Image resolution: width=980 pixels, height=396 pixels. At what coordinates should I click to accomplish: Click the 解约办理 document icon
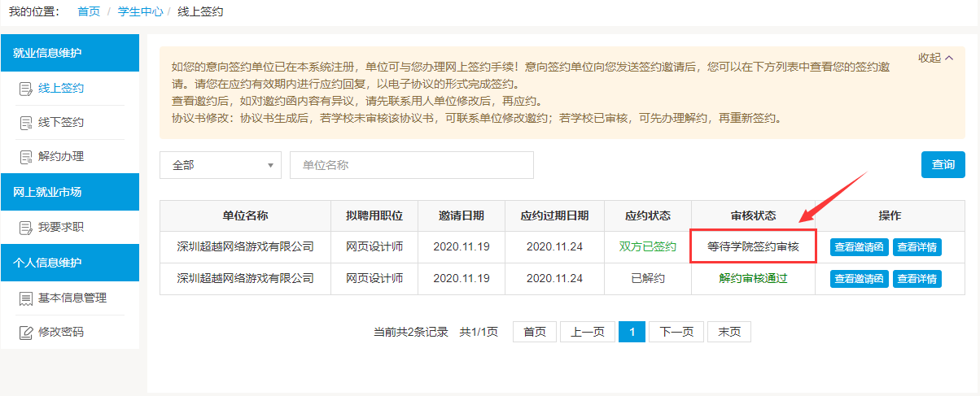[25, 157]
